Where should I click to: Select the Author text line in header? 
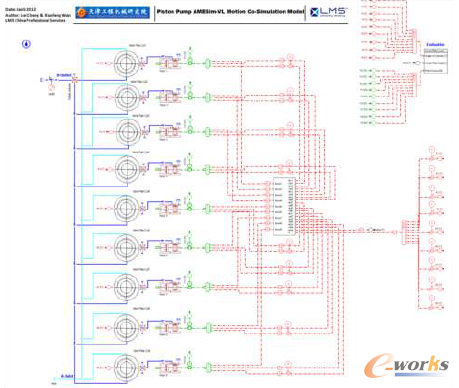(x=38, y=15)
